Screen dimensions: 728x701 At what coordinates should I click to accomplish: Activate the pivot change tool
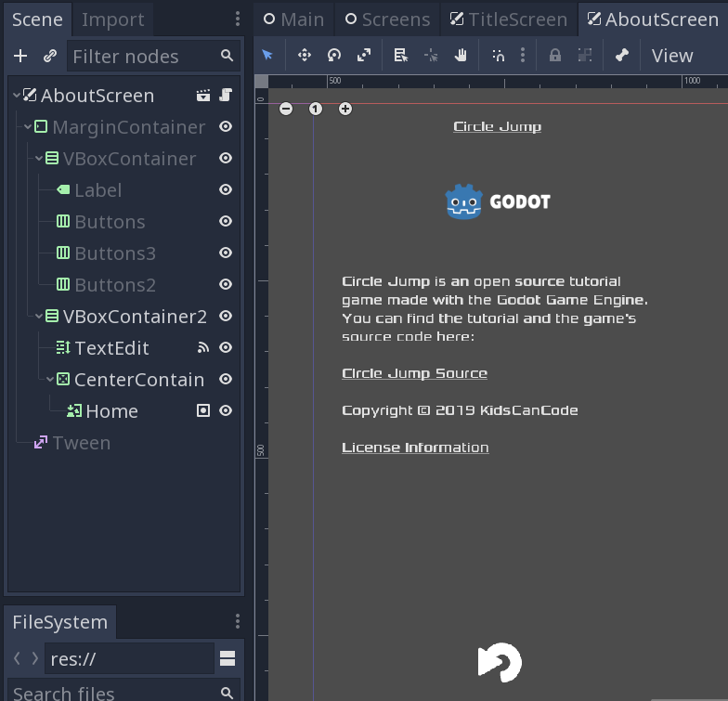pos(431,56)
